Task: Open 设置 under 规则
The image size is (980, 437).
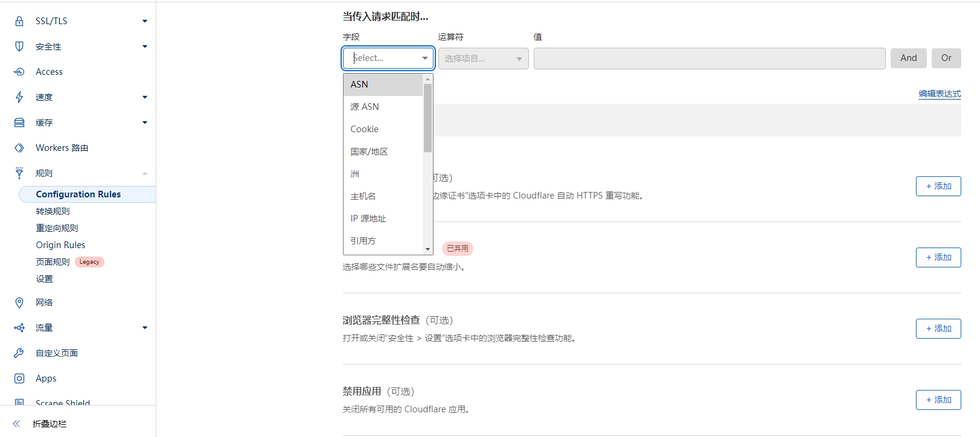Action: tap(44, 279)
